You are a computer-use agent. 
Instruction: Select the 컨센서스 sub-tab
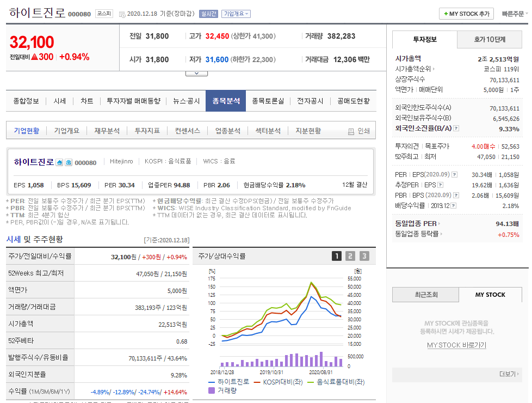[187, 131]
